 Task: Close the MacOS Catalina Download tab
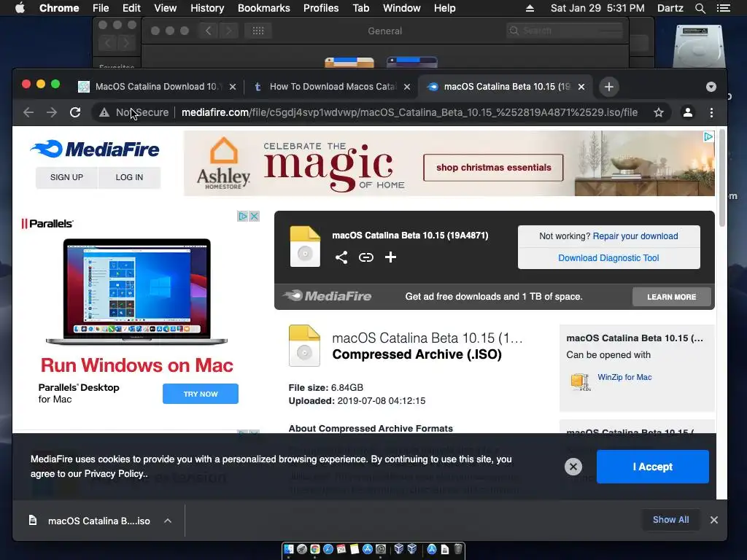click(x=233, y=87)
